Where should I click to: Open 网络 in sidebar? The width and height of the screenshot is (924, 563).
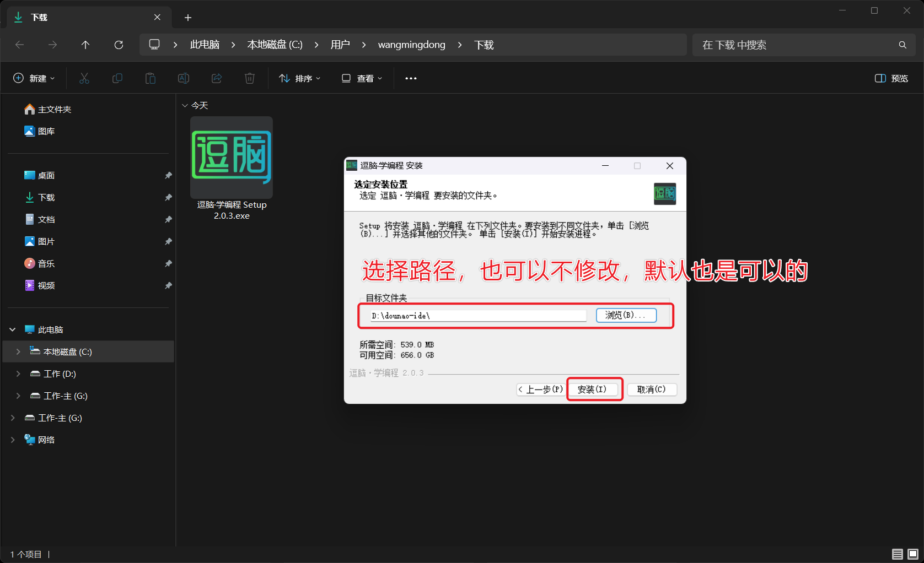click(40, 440)
